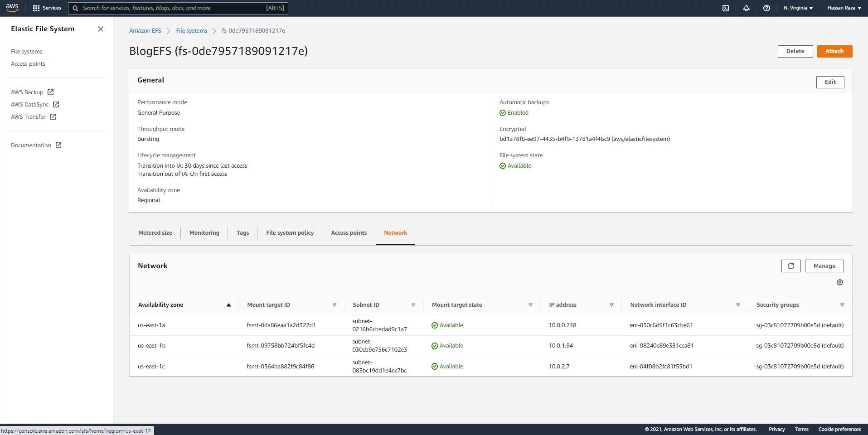This screenshot has height=435, width=868.
Task: Click IP address 10.0.0.248
Action: click(x=563, y=325)
